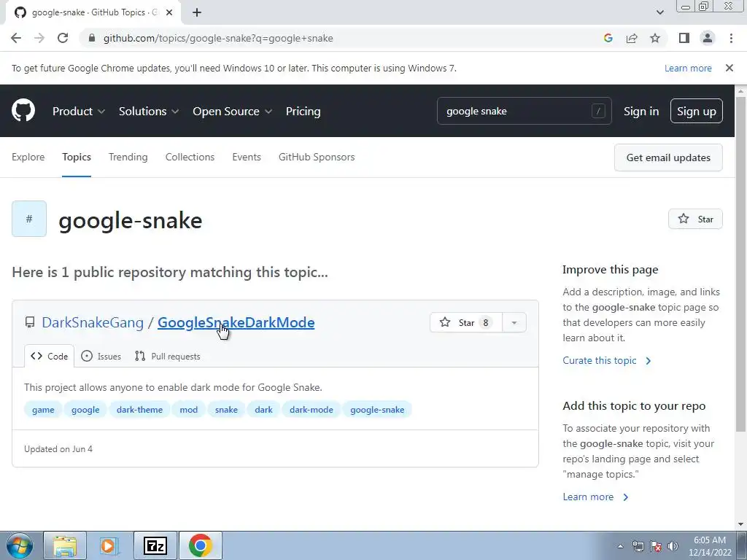The height and width of the screenshot is (560, 747).
Task: Open the star lists dropdown arrow
Action: pyautogui.click(x=514, y=322)
